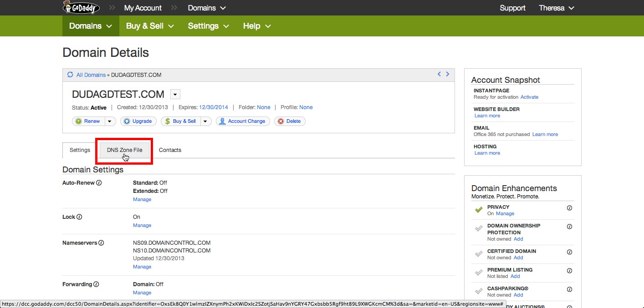
Task: Click the NS09.DOMAINCONTROL.COM nameserver text
Action: 172,243
